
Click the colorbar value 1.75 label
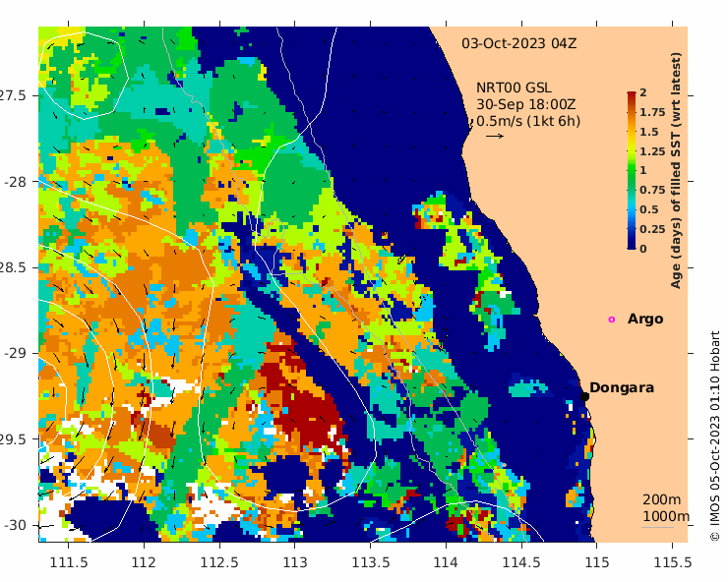point(652,112)
